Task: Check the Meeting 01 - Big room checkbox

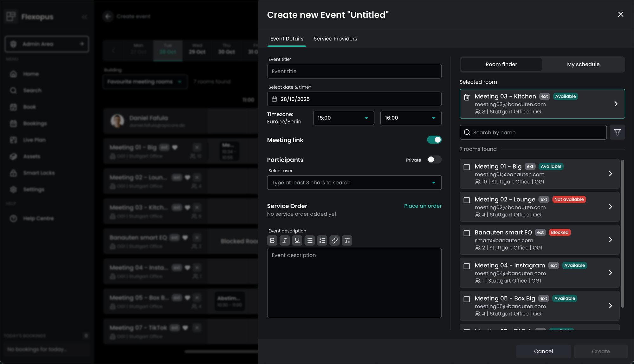Action: pyautogui.click(x=467, y=167)
